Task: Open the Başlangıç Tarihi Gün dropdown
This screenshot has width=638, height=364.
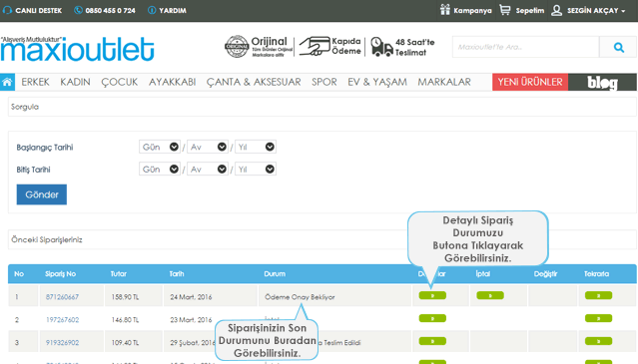Action: [160, 147]
